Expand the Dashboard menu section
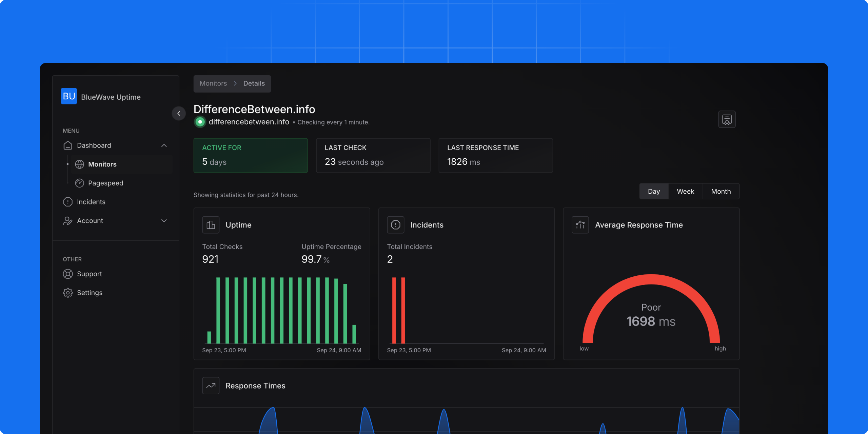The height and width of the screenshot is (434, 868). pyautogui.click(x=164, y=145)
